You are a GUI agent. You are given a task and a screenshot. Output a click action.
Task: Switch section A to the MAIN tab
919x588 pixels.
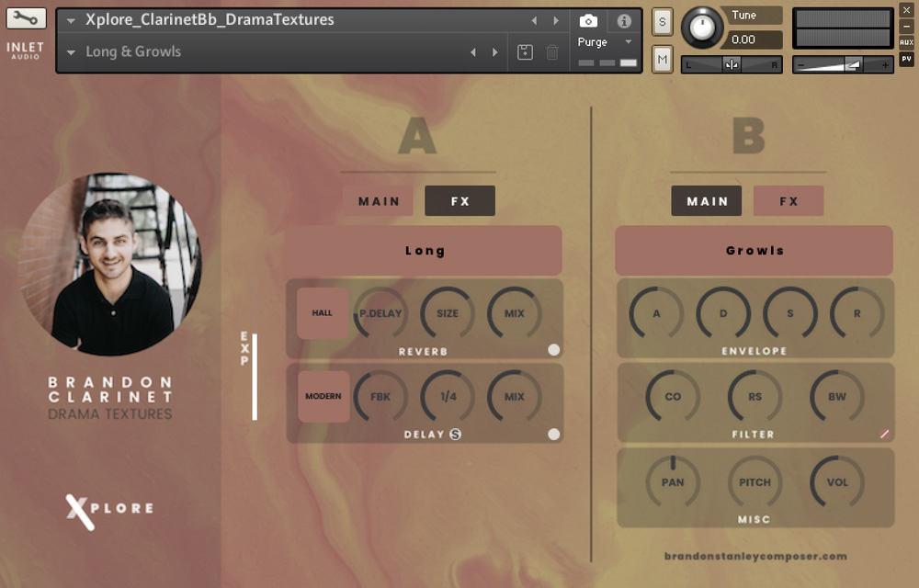coord(378,200)
